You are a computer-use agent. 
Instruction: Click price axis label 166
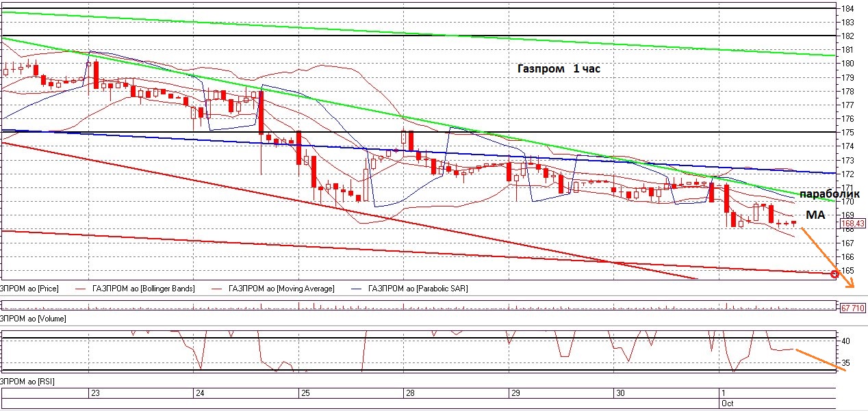pyautogui.click(x=847, y=256)
